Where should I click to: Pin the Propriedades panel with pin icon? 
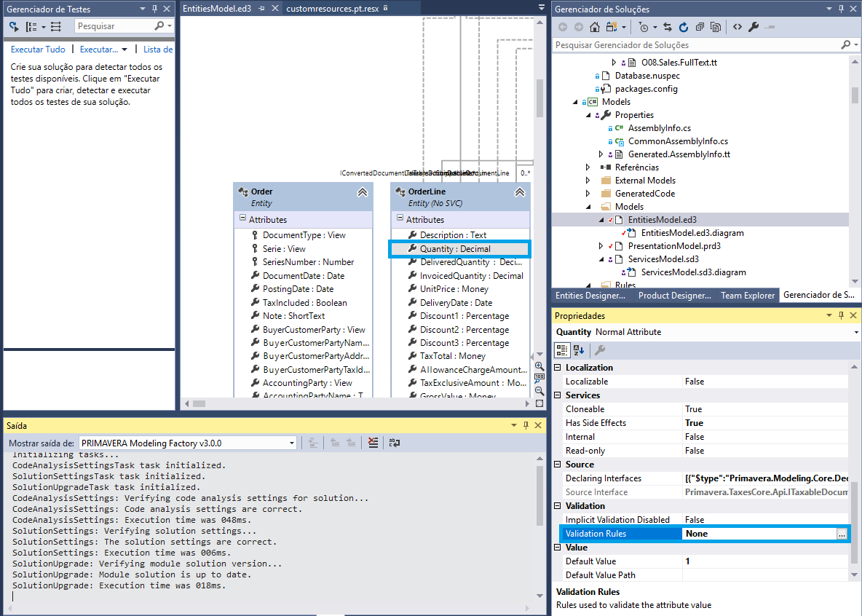841,315
